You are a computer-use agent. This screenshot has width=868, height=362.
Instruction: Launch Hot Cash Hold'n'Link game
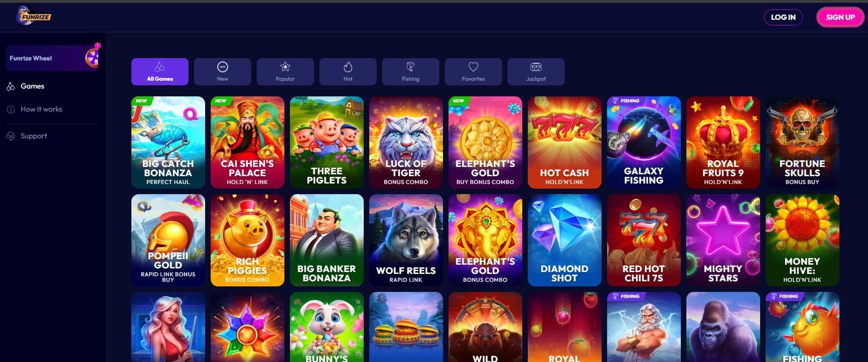(x=565, y=142)
